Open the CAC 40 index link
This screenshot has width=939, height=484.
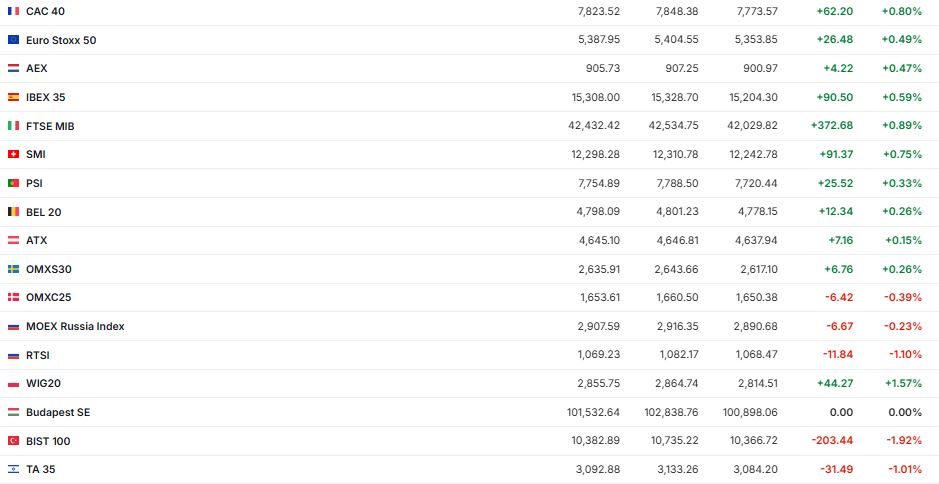pyautogui.click(x=45, y=11)
